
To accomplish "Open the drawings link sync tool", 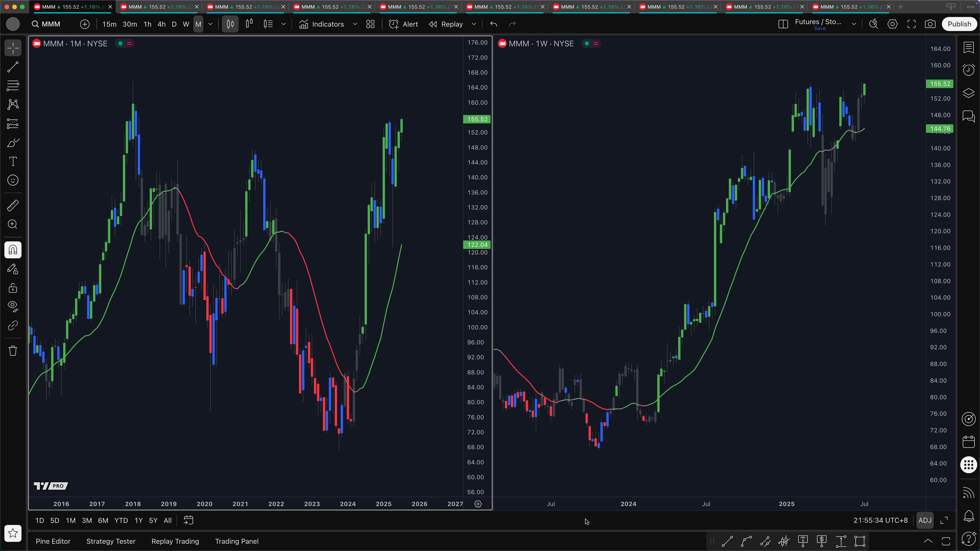I will [13, 325].
